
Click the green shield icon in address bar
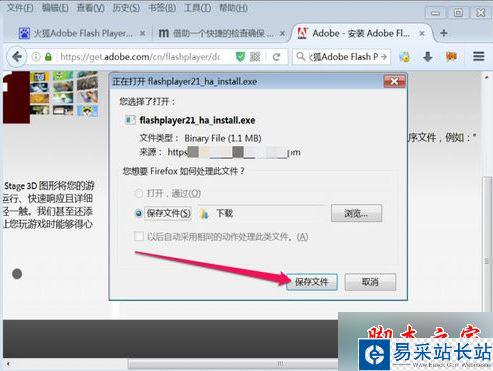(x=240, y=57)
